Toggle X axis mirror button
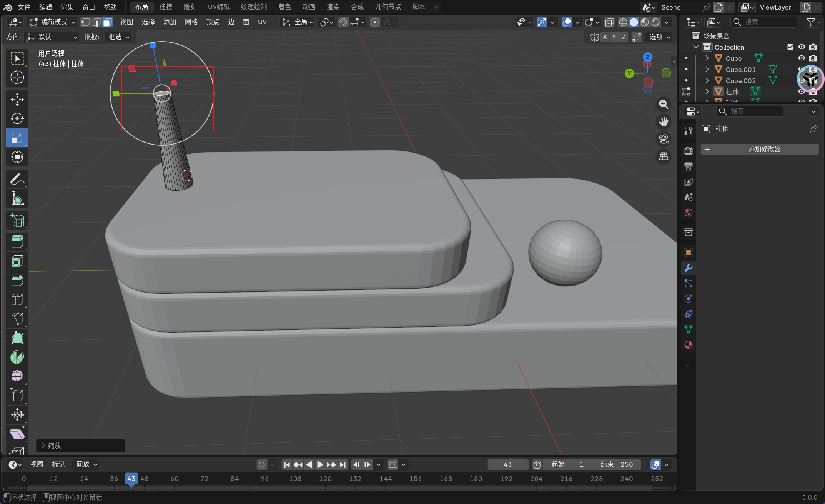 point(605,37)
